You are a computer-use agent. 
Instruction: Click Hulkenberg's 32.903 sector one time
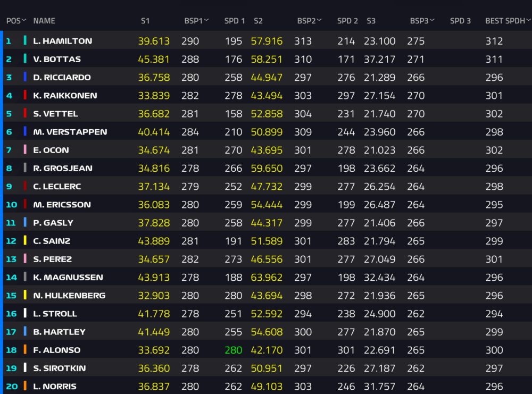tap(154, 295)
